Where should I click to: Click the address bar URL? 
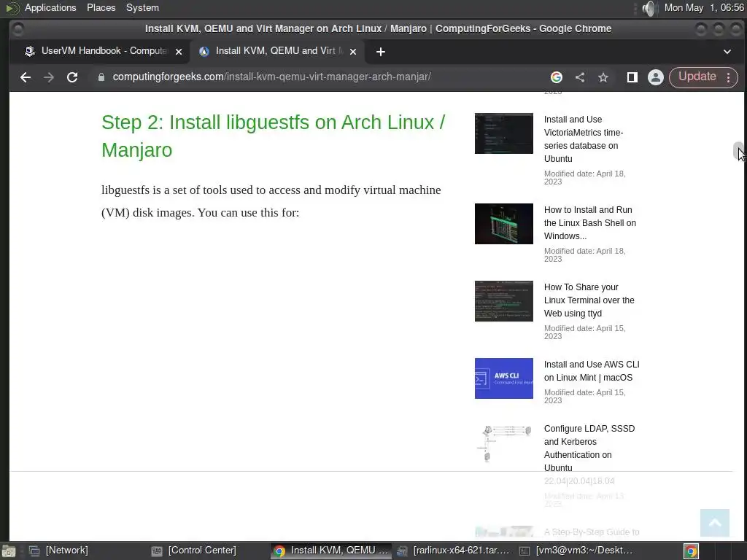[271, 77]
